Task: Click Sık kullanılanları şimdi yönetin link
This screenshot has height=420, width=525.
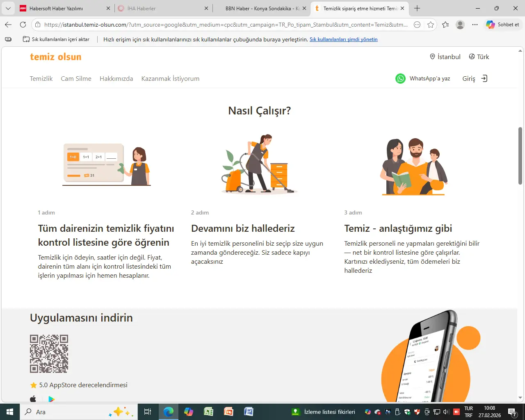Action: pos(343,39)
